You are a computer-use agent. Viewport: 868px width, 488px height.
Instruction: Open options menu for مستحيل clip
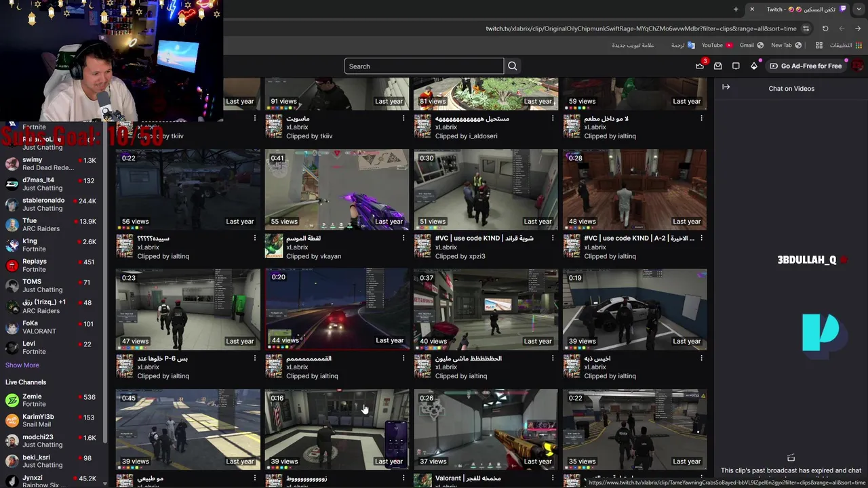click(553, 118)
